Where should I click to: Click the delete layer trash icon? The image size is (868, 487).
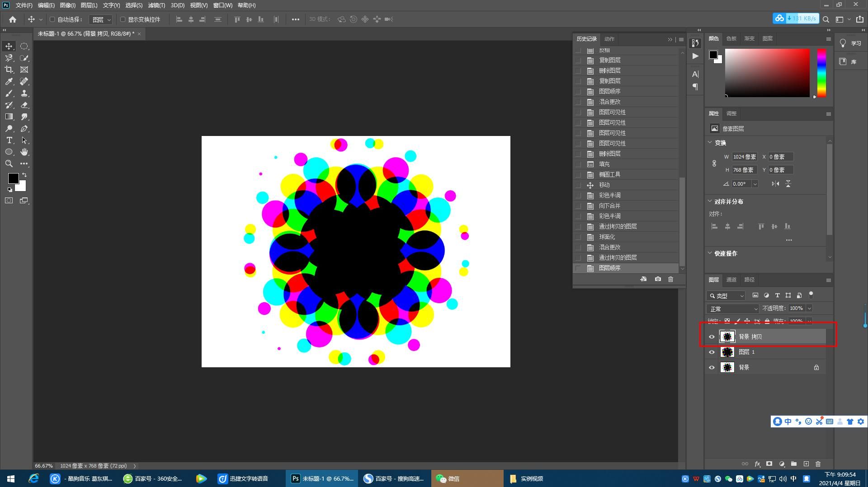pyautogui.click(x=818, y=464)
